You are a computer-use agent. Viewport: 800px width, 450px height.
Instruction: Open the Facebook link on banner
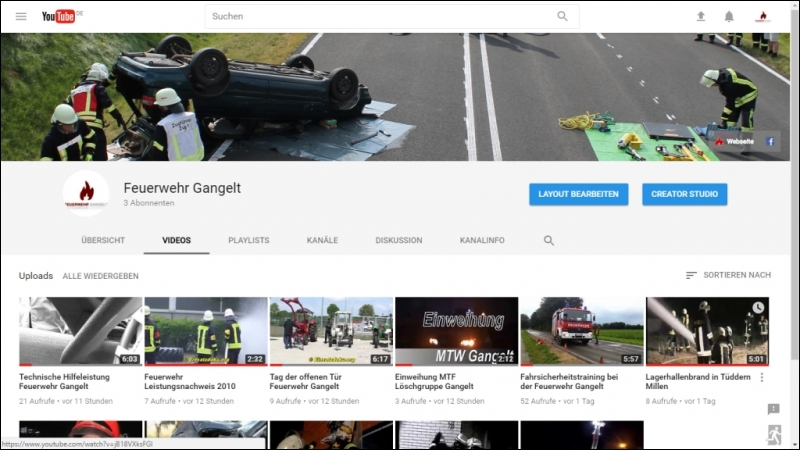pos(770,141)
